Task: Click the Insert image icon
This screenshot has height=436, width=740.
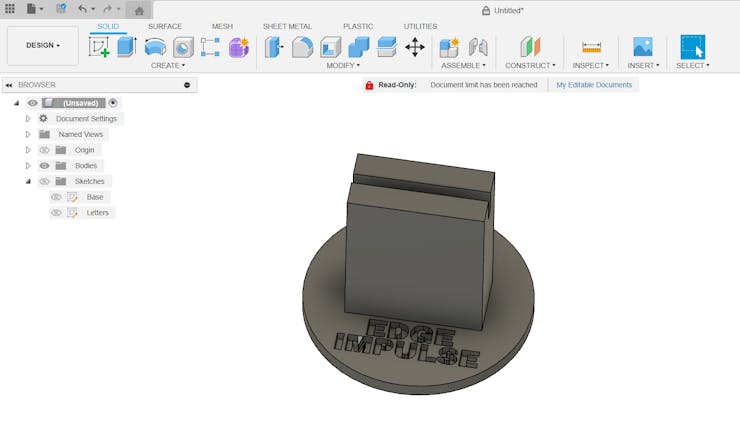Action: (642, 47)
